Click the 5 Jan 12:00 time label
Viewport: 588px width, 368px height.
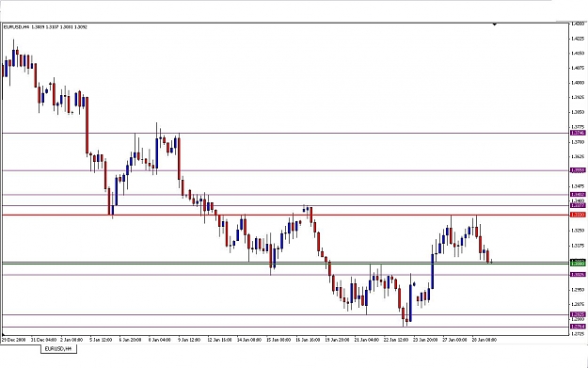pos(101,340)
